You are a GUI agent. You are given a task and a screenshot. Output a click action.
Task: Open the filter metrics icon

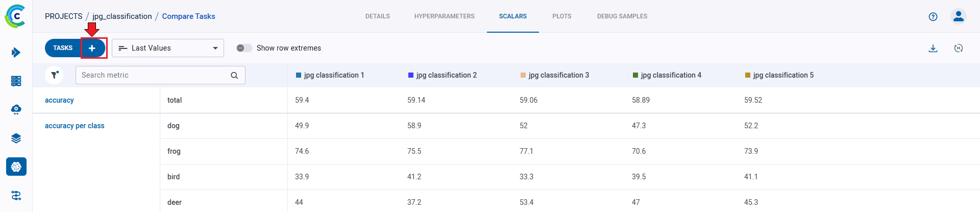(54, 75)
